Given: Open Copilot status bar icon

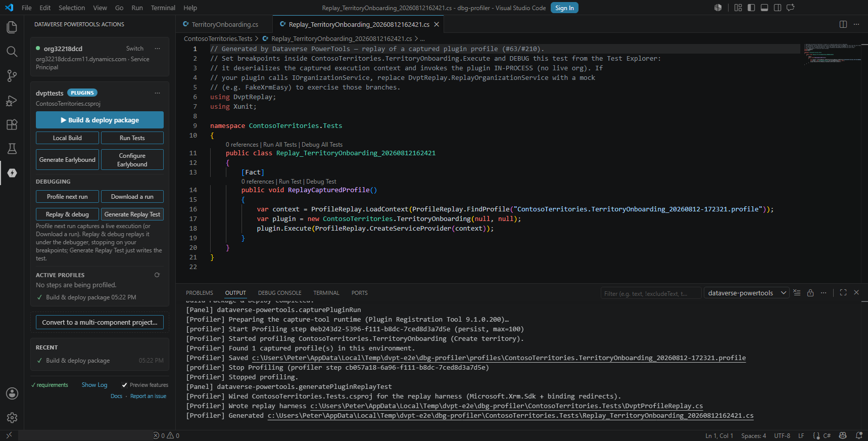Looking at the screenshot, I should coord(843,435).
